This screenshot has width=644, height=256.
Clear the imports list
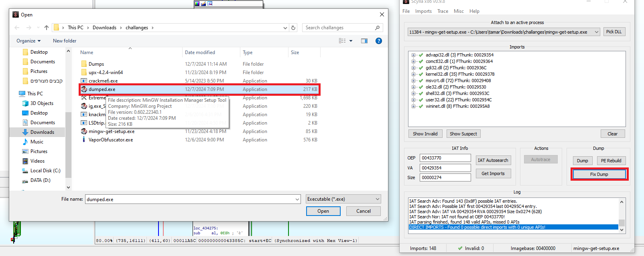point(613,134)
